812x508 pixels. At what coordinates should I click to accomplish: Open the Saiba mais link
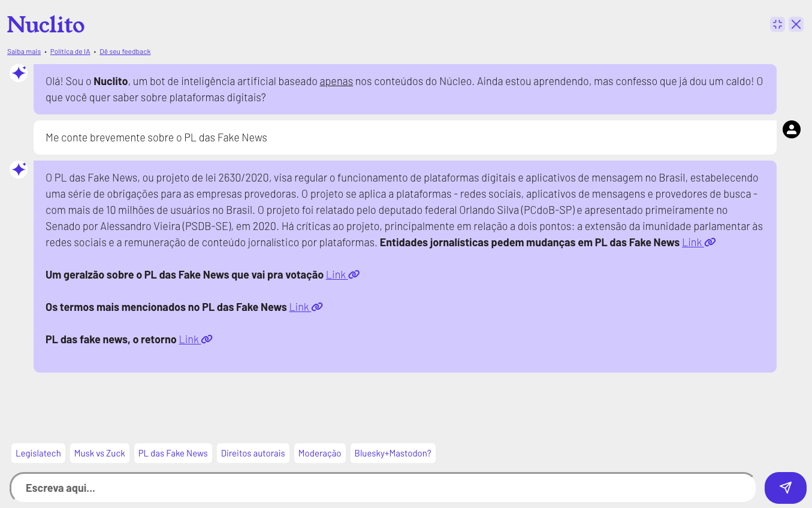(x=24, y=52)
